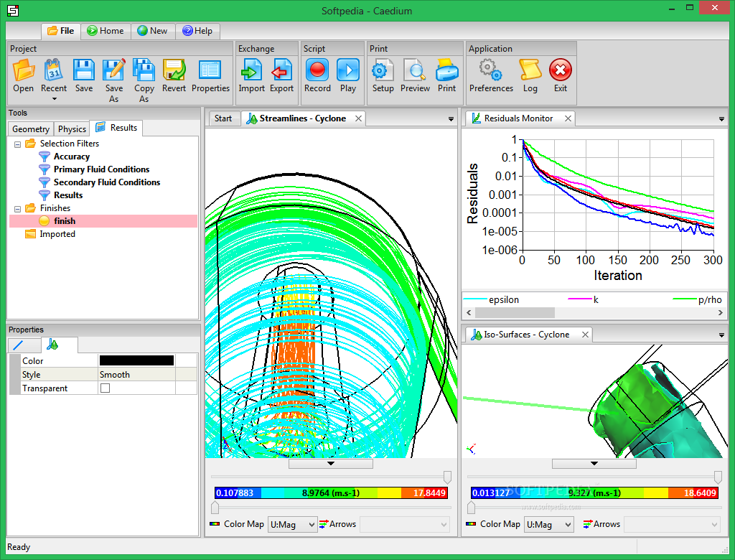Click the Color Map icon under Streamlines view
Viewport: 735px width, 560px height.
click(x=215, y=524)
